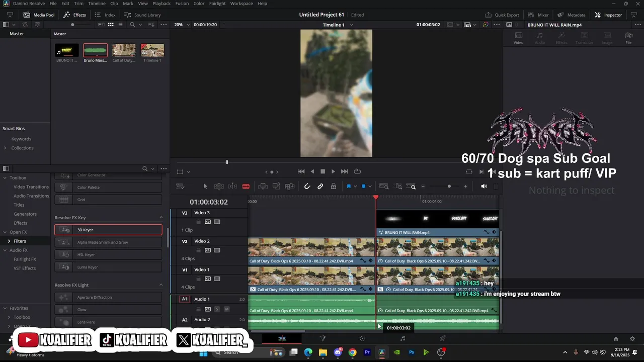Toggle timeline Snapping magnet icon
This screenshot has height=362, width=644.
tap(307, 187)
